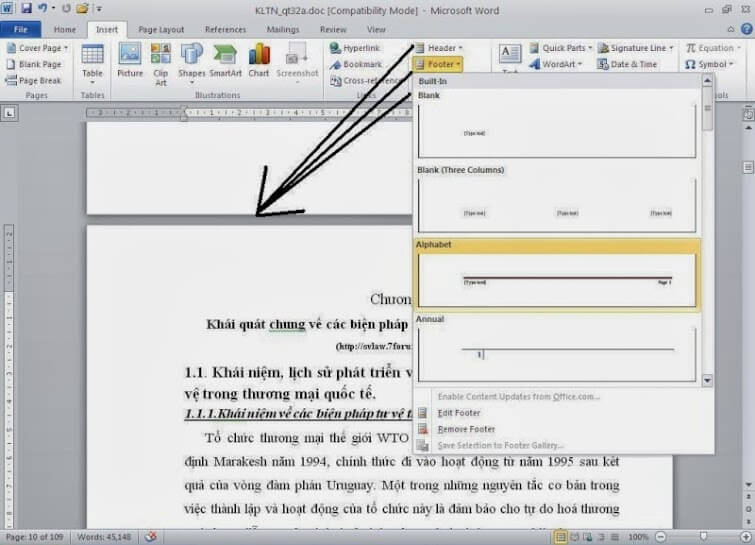Screen dimensions: 755x545
Task: Open the File tab
Action: (x=20, y=30)
